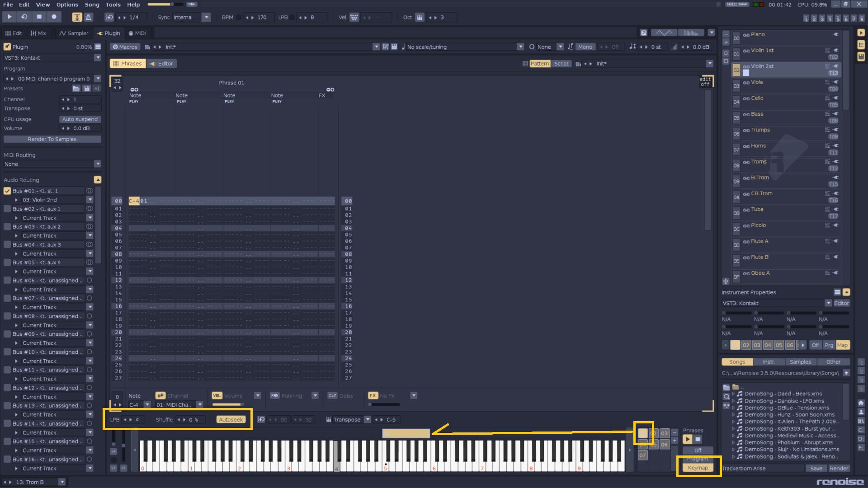Toggle the Mono button
This screenshot has height=488, width=868.
click(585, 47)
